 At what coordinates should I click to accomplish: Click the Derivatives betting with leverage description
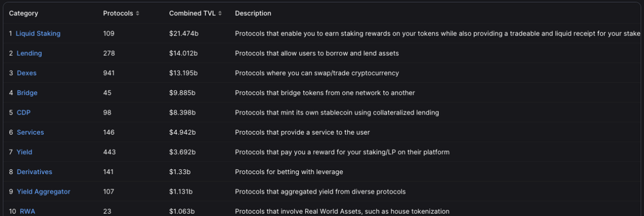[x=289, y=172]
